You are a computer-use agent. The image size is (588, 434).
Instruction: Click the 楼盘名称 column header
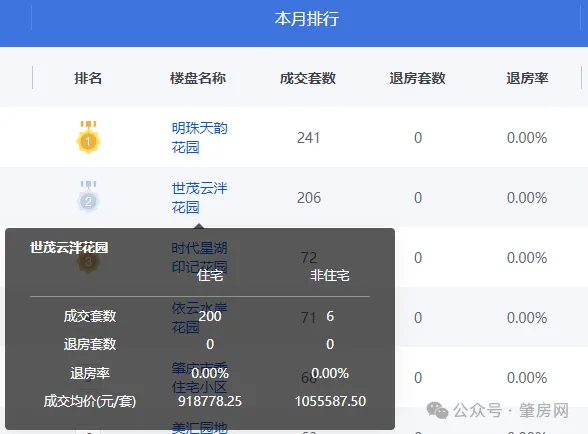point(198,78)
